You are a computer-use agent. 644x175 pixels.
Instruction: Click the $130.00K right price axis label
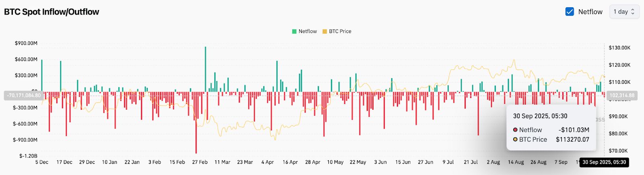tap(619, 48)
